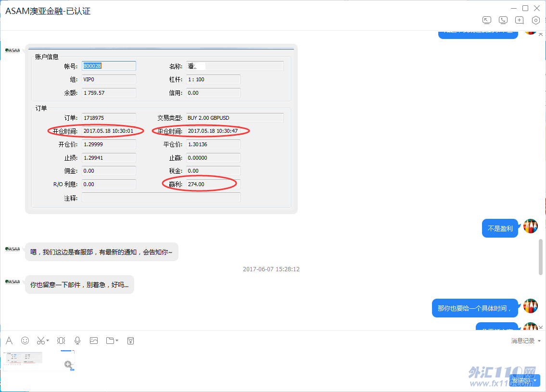Select the screenshot scissors tool
546x392 pixels.
point(41,341)
